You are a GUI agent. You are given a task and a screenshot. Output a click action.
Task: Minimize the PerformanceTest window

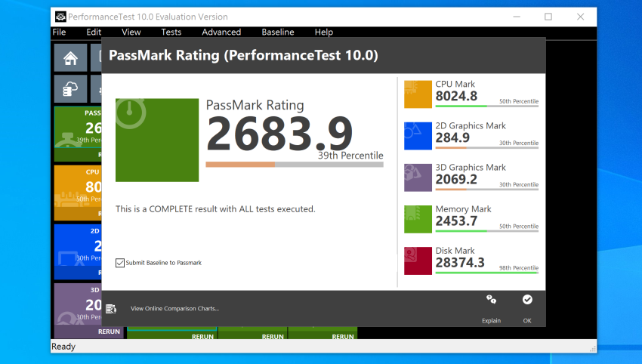[517, 17]
